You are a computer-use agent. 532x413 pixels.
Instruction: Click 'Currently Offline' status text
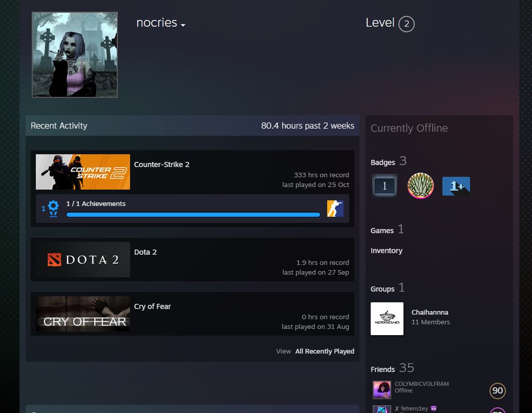(409, 128)
